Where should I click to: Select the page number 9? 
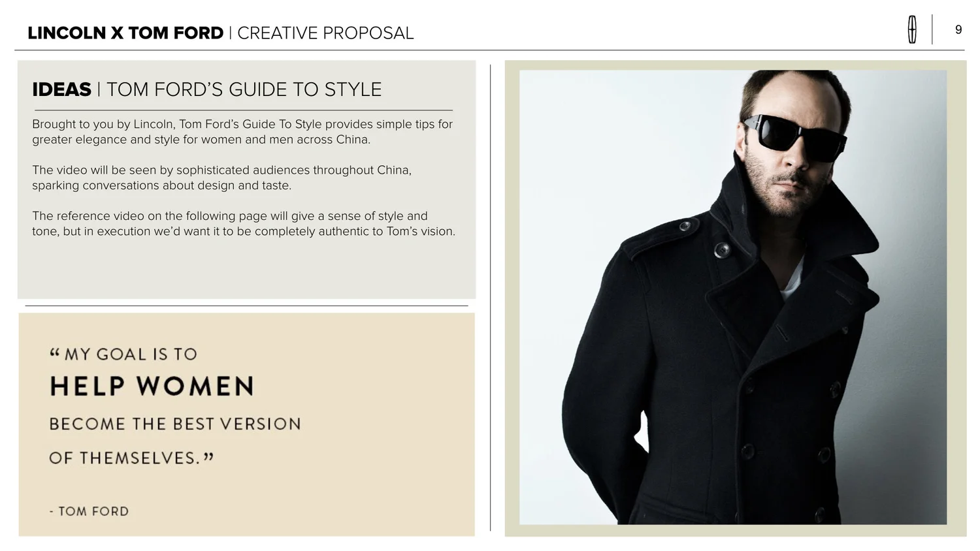(958, 29)
